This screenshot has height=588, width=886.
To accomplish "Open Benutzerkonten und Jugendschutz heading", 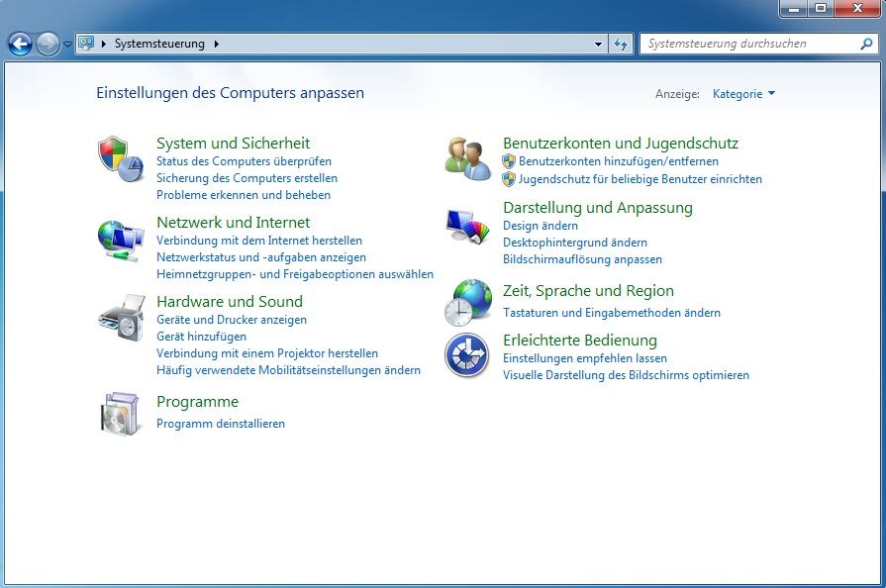I will pos(621,143).
